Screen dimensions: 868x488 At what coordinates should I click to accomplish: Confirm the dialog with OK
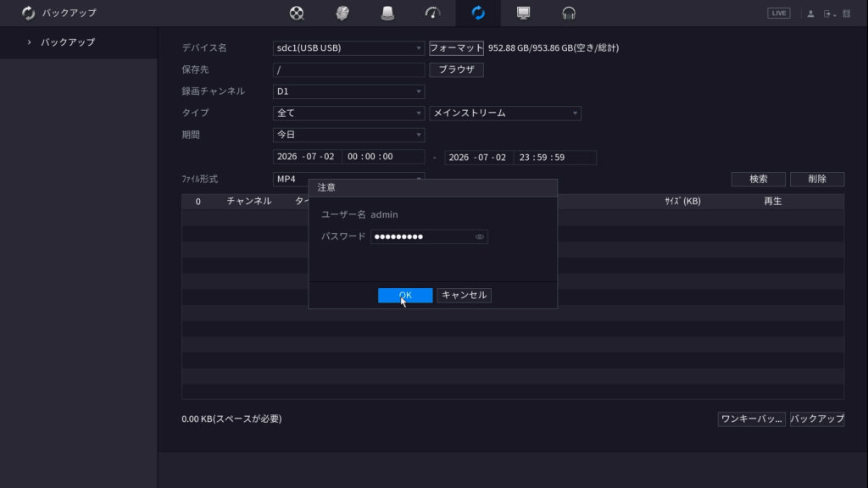coord(405,295)
